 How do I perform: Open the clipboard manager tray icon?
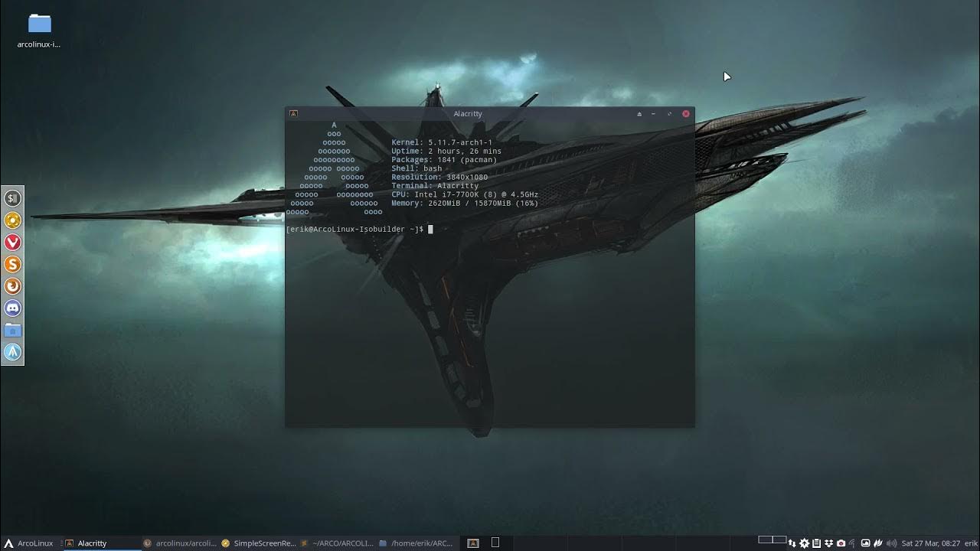click(816, 543)
